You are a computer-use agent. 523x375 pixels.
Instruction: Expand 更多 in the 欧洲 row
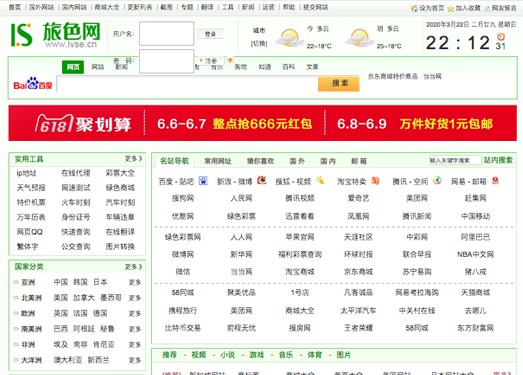[135, 313]
